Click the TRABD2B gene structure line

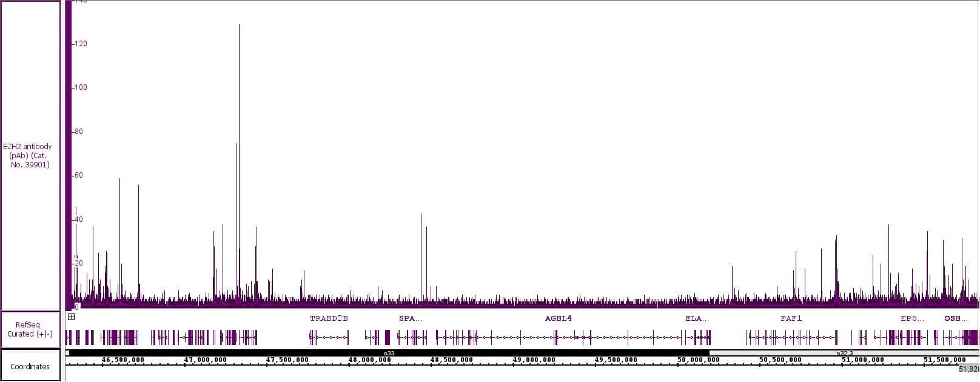pos(329,337)
